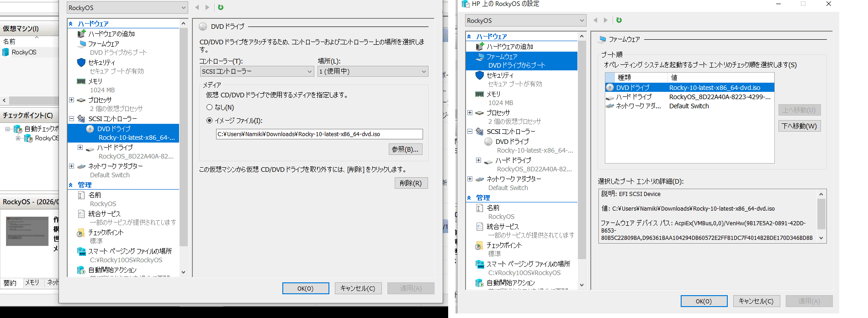Screen dimensions: 868x318
Task: Select スマート ページング icon in left window
Action: 81,251
